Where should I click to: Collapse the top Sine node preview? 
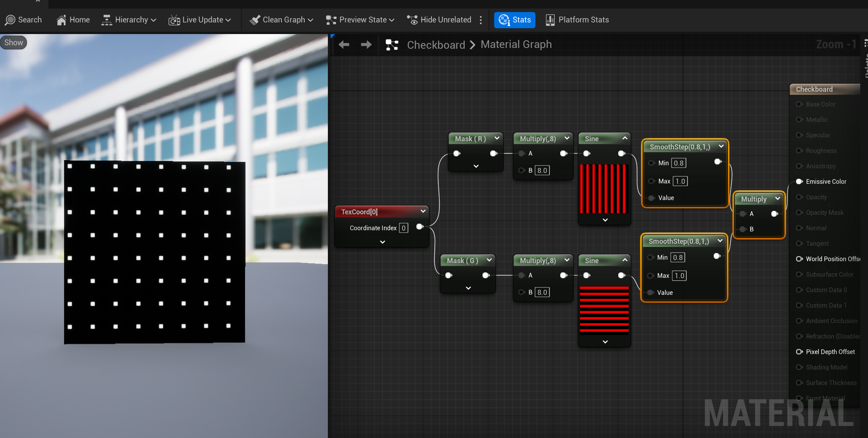point(625,138)
